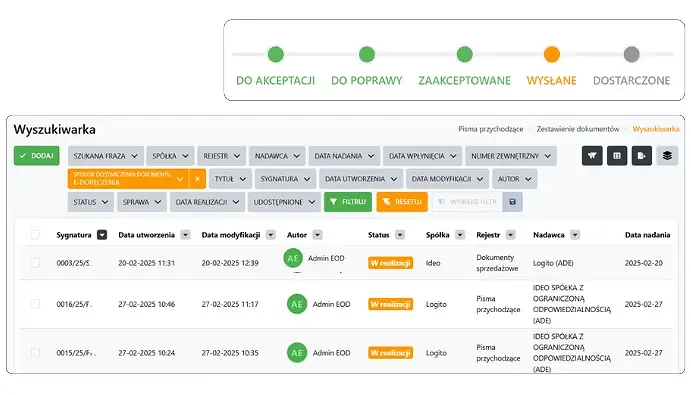Open the Status column filter arrow
The width and height of the screenshot is (691, 395).
400,235
